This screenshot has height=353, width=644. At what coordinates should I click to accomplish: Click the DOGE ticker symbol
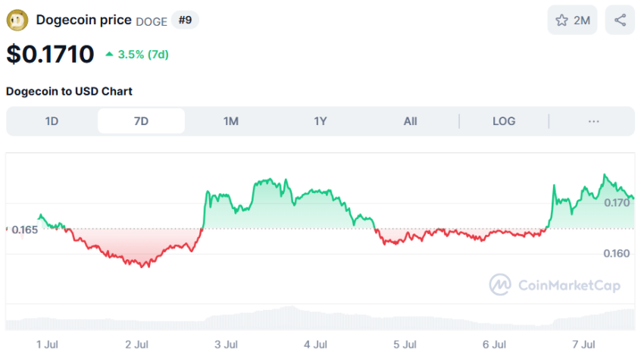point(152,21)
